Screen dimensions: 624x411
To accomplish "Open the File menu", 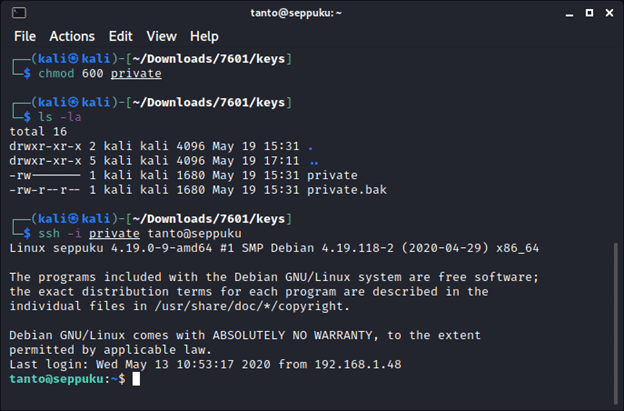I will point(25,36).
